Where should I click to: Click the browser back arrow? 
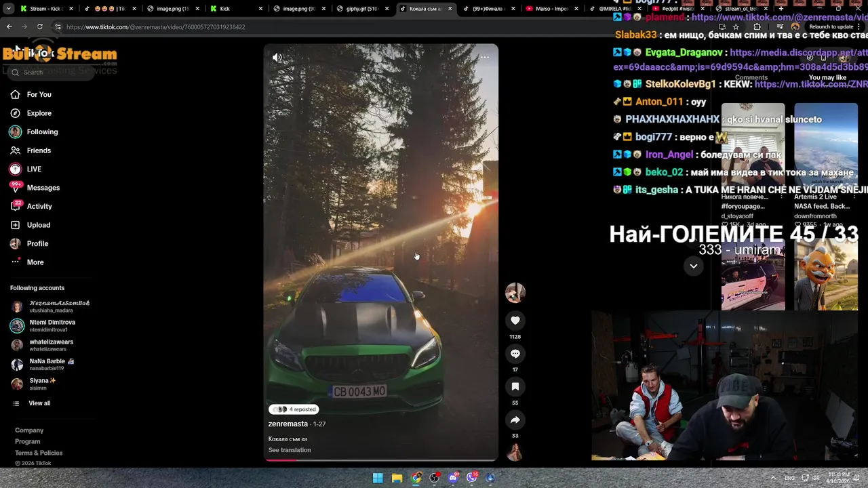point(9,27)
